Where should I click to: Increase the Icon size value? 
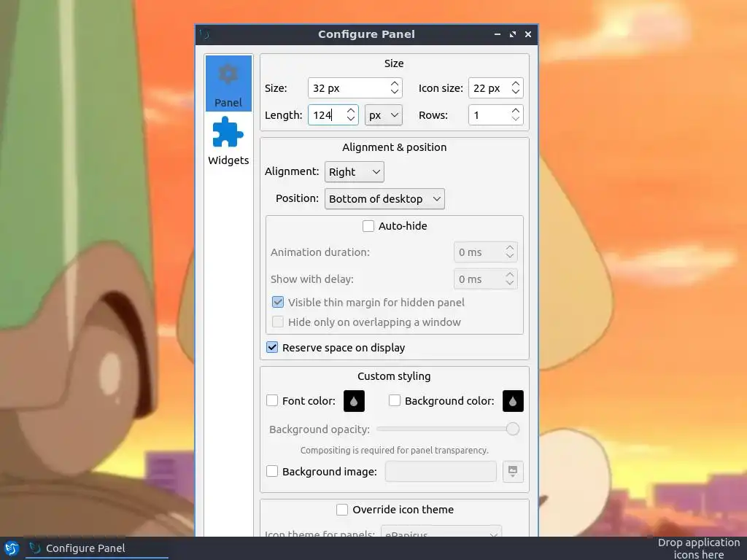point(516,84)
